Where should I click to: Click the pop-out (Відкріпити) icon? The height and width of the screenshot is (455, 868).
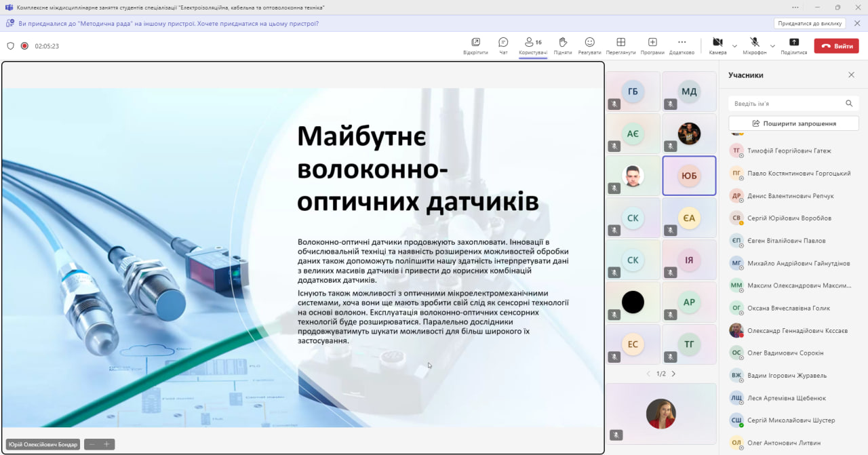click(x=475, y=43)
